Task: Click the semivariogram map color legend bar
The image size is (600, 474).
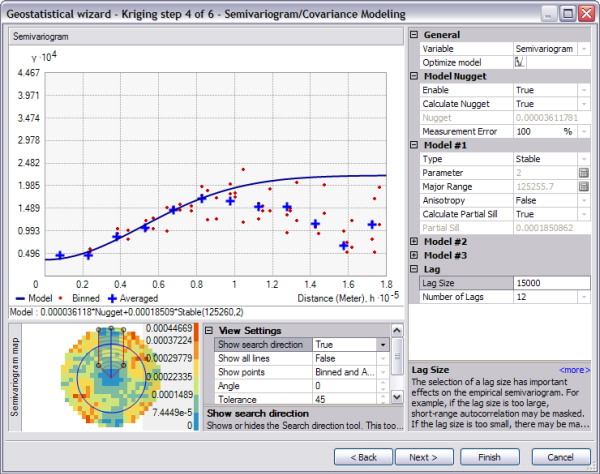Action: click(x=196, y=376)
